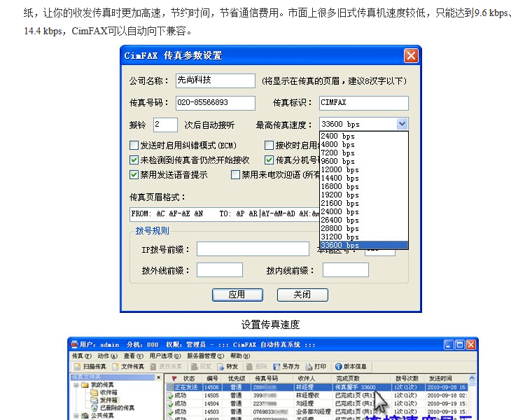
Task: Open the 动作(A) menu
Action: (108, 356)
